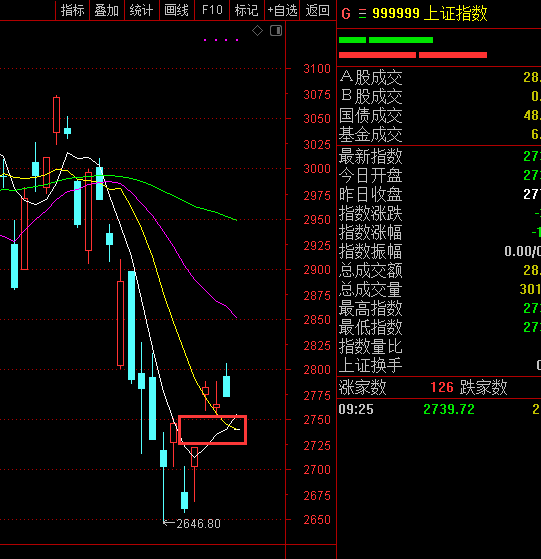This screenshot has height=559, width=541.
Task: Open the 指标 indicators menu
Action: tap(72, 10)
